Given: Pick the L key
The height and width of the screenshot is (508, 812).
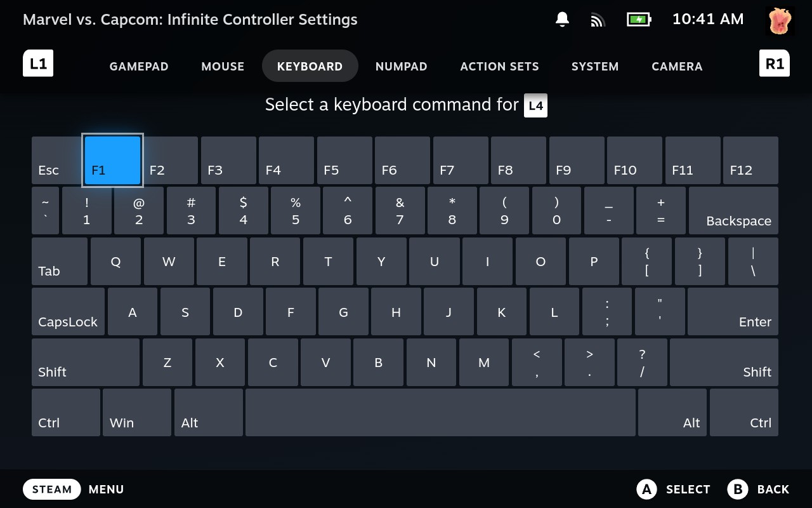Looking at the screenshot, I should (x=554, y=312).
